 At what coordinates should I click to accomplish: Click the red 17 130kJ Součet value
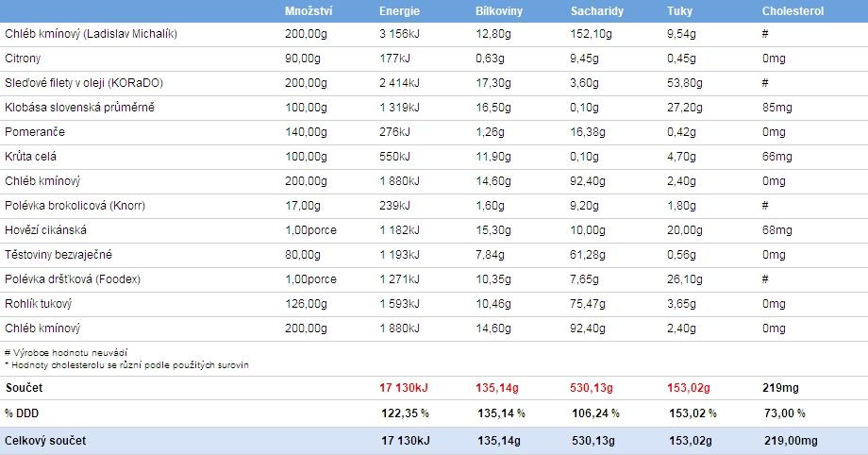pyautogui.click(x=406, y=388)
